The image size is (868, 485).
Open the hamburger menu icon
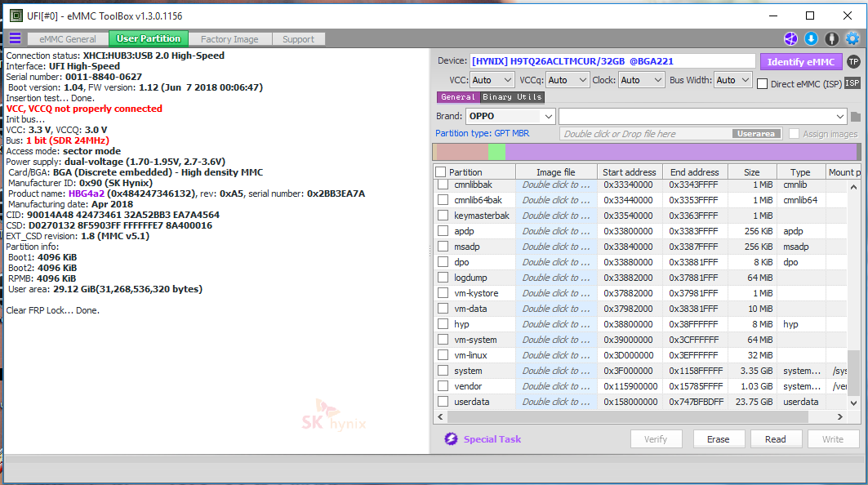[15, 38]
